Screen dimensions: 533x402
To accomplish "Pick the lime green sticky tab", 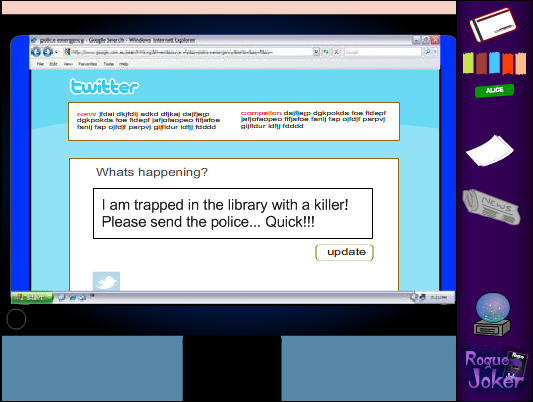I will [x=468, y=63].
